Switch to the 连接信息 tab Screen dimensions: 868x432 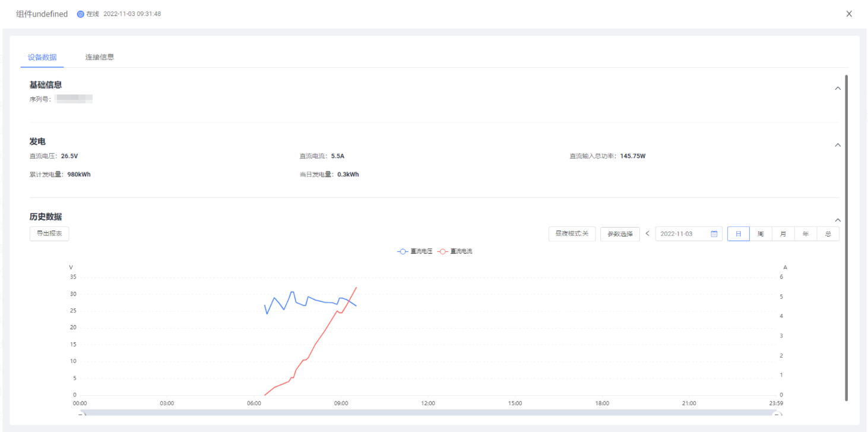tap(99, 58)
